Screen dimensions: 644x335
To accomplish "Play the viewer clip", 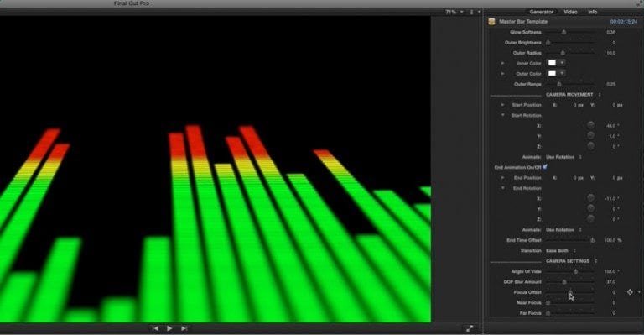I will coord(169,328).
